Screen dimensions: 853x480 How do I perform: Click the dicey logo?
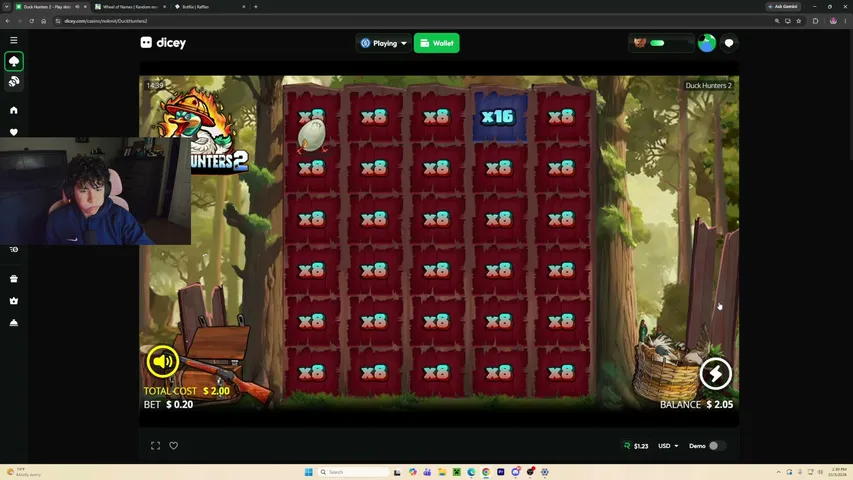point(163,42)
